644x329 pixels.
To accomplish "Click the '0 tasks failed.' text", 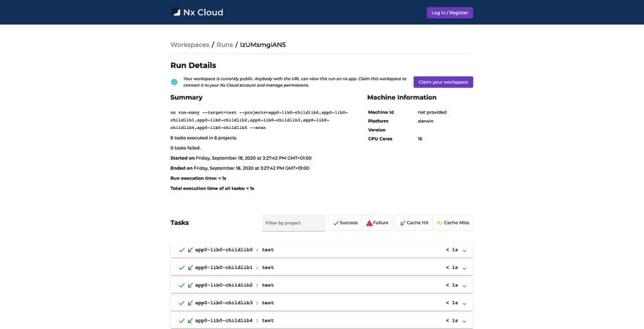I will pyautogui.click(x=186, y=148).
